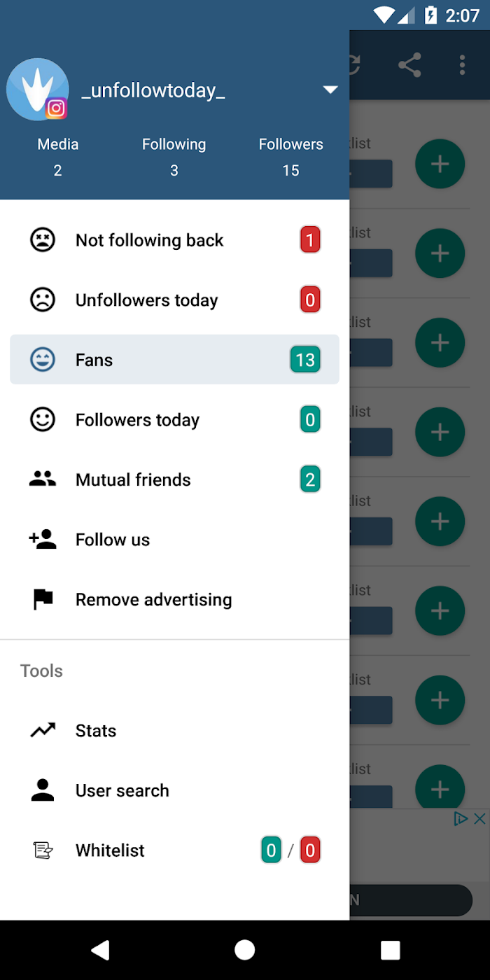Click the share icon in top bar
The height and width of the screenshot is (980, 490).
409,65
